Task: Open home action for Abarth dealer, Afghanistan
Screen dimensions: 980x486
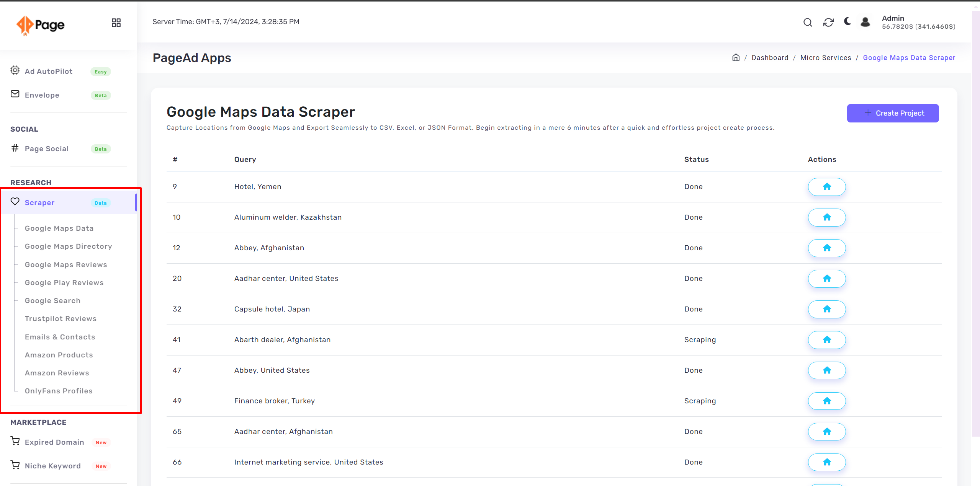Action: [827, 340]
